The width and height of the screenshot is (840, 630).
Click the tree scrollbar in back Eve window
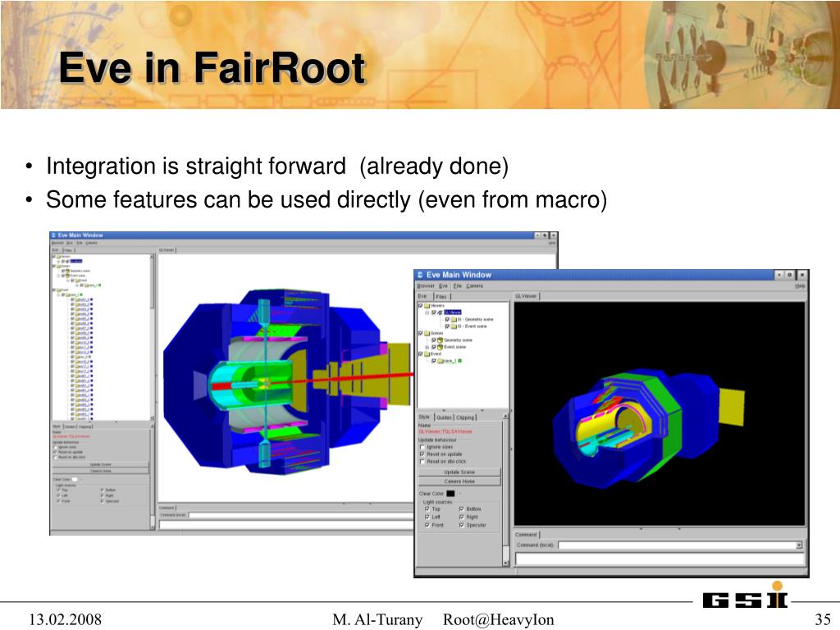click(152, 337)
